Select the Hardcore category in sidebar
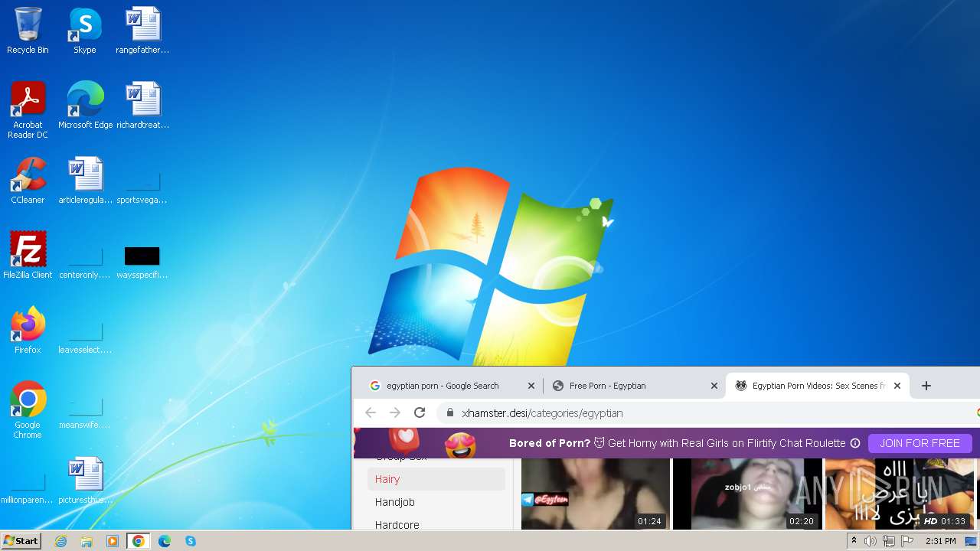 pos(436,523)
